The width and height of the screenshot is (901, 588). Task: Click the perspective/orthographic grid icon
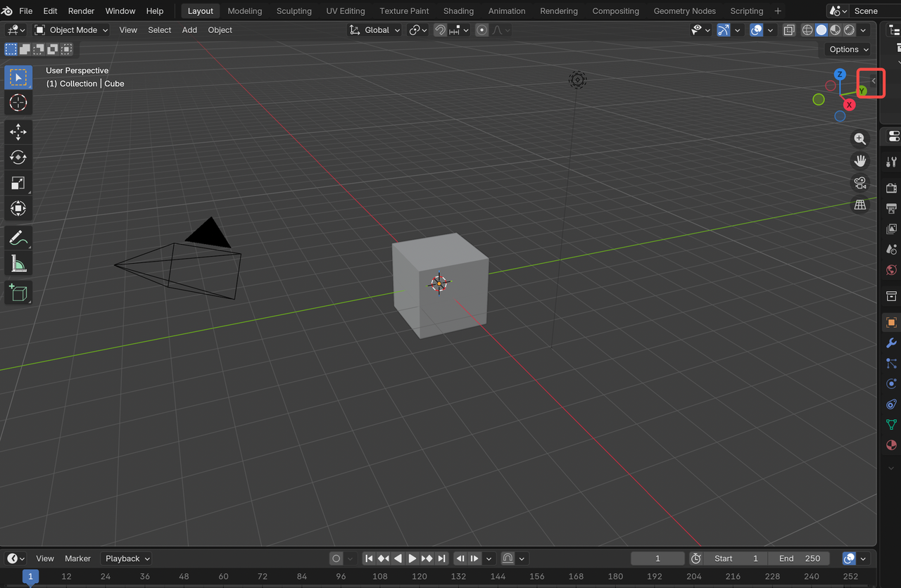[x=859, y=205]
